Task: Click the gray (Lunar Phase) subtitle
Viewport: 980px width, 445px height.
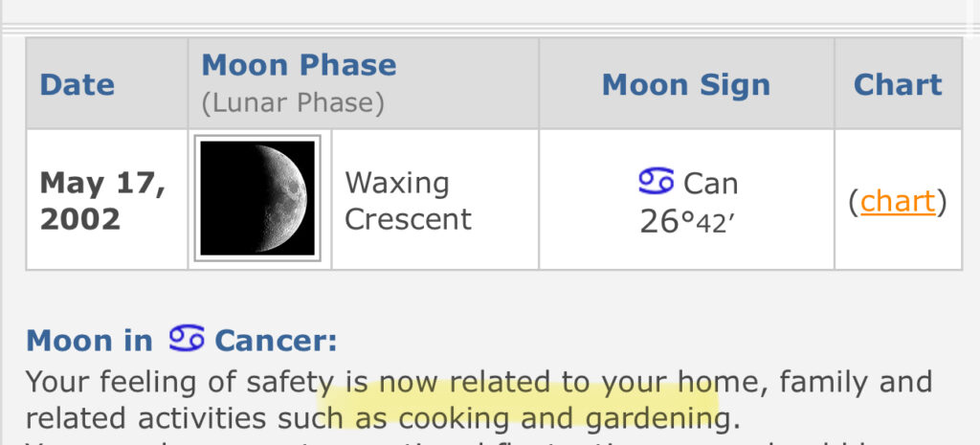Action: tap(293, 102)
